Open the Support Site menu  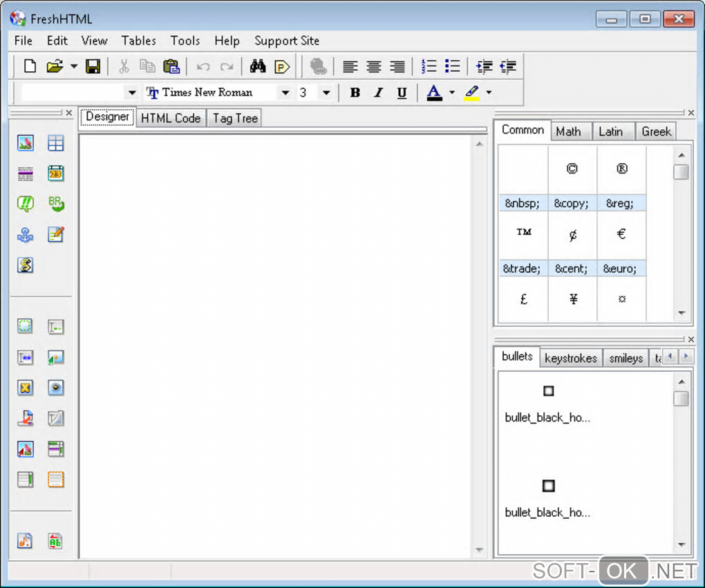pyautogui.click(x=287, y=41)
